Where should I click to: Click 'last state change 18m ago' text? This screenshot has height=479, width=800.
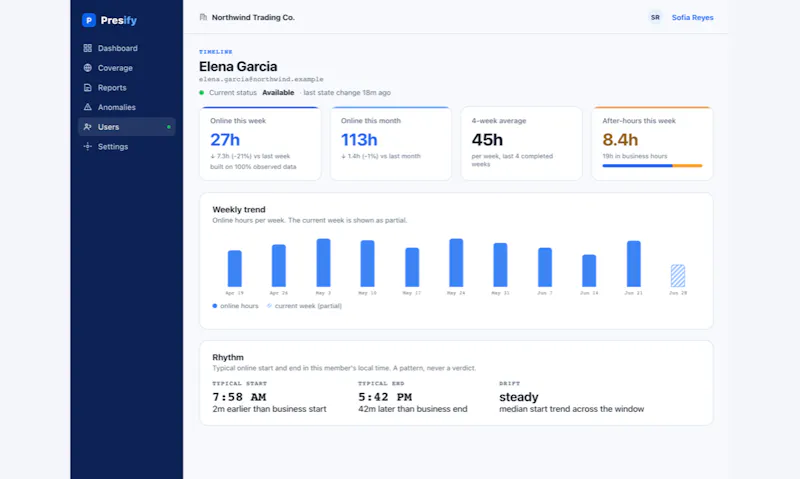tap(347, 93)
